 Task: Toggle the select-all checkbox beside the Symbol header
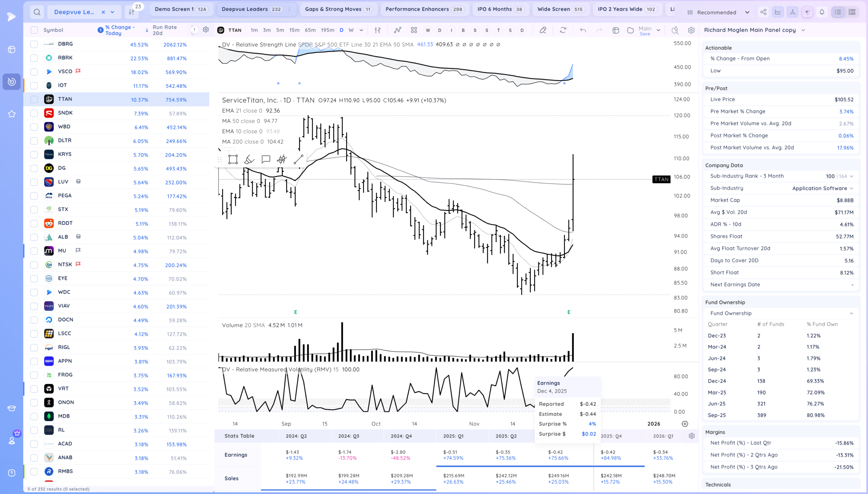point(34,30)
